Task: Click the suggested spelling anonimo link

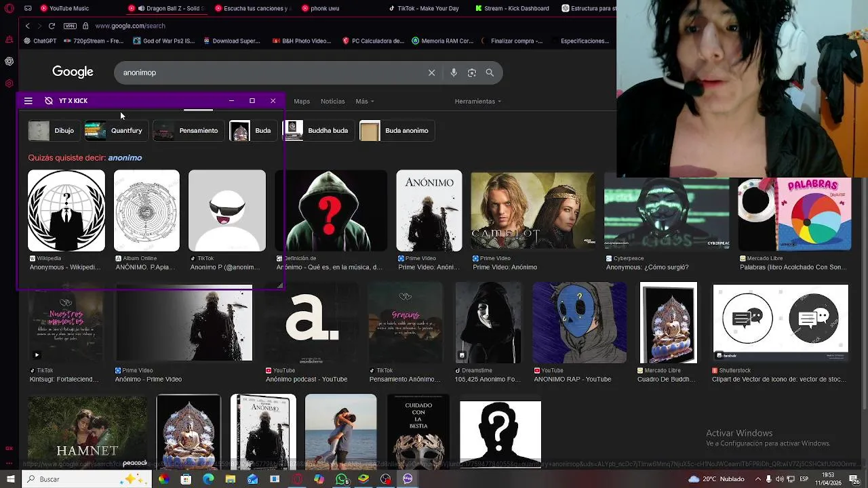Action: click(x=125, y=158)
